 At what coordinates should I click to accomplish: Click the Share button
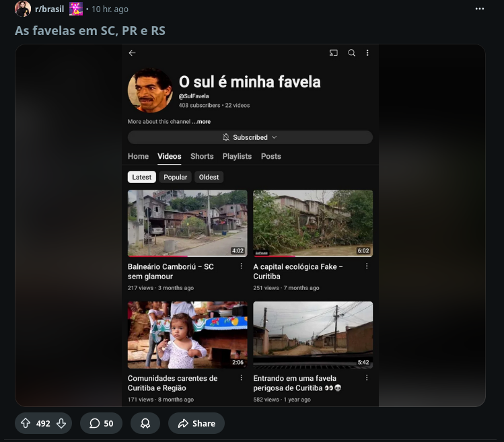point(196,423)
